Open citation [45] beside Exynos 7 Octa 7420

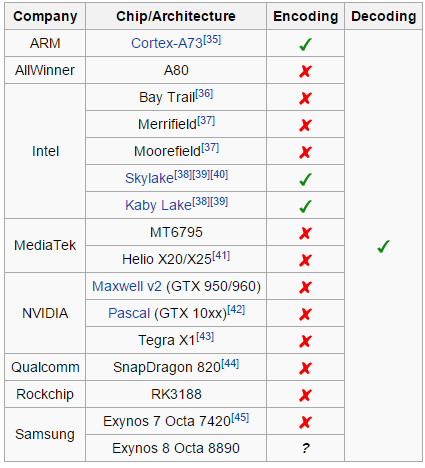tap(240, 418)
